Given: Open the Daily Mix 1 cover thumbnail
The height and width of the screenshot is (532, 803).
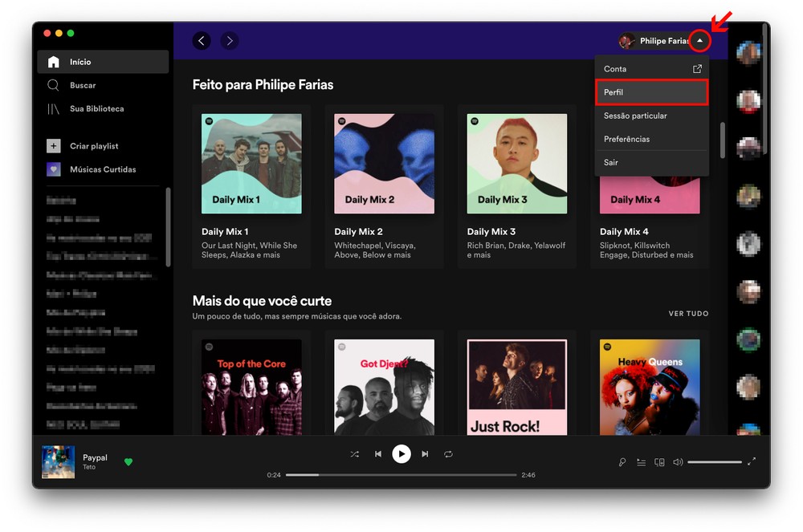Looking at the screenshot, I should pos(251,164).
